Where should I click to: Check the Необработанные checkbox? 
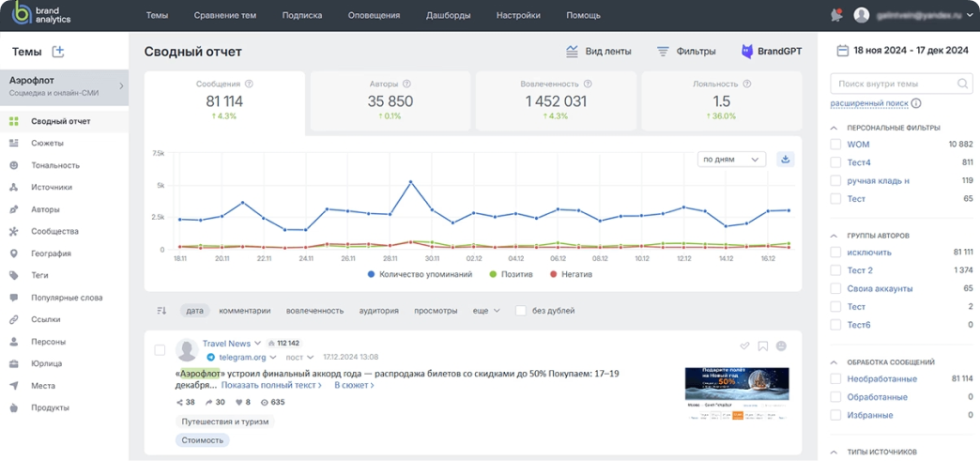coord(835,379)
